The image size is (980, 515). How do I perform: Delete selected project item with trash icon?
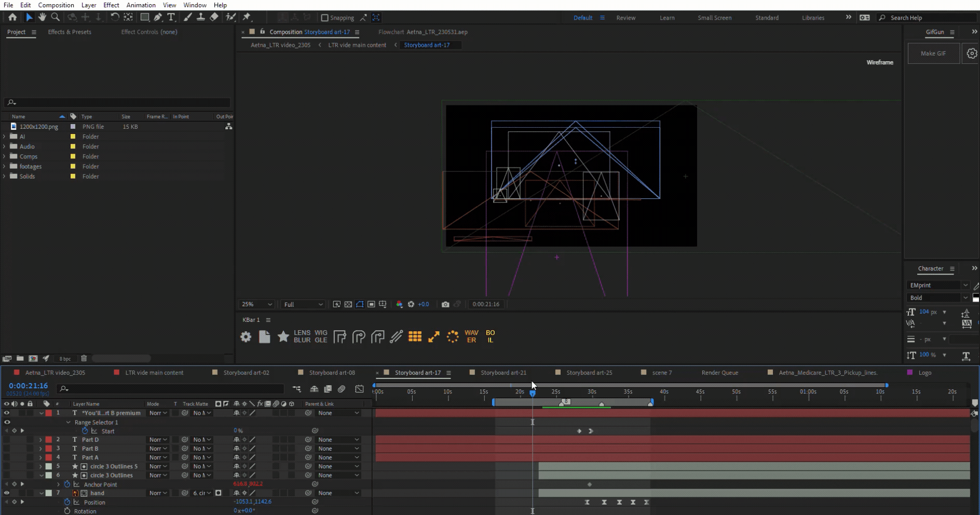[x=84, y=358]
